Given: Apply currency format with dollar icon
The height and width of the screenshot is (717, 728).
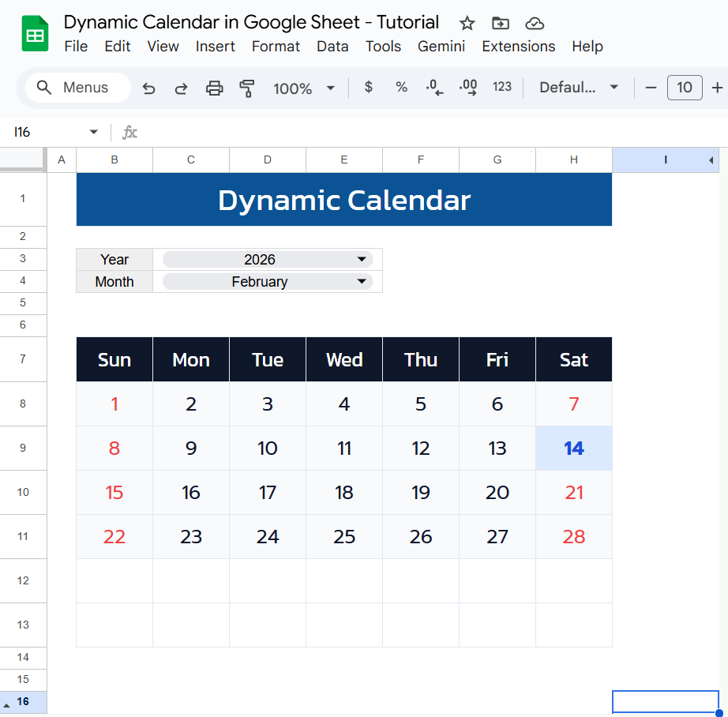Looking at the screenshot, I should click(368, 88).
